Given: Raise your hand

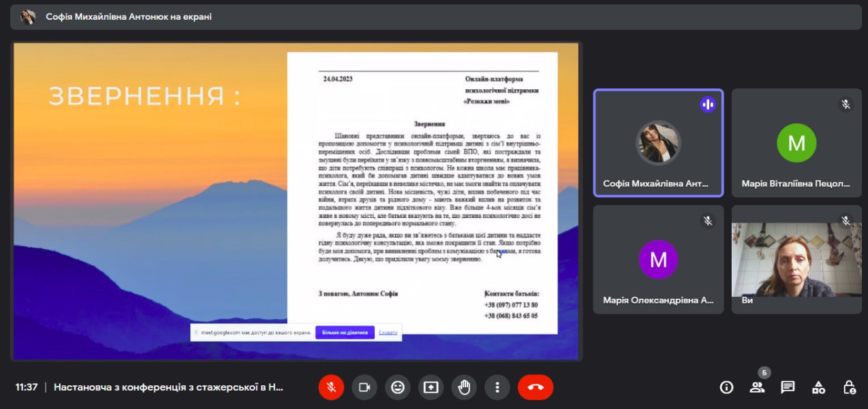Looking at the screenshot, I should click(x=464, y=387).
